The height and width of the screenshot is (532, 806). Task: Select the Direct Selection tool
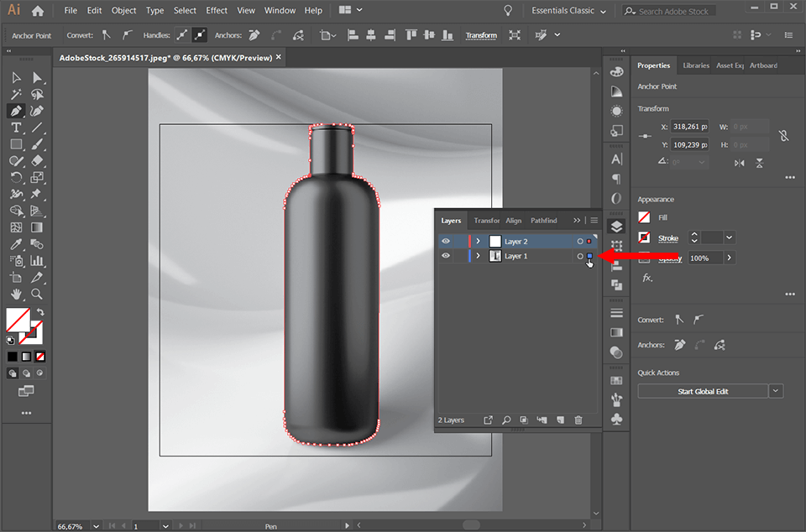tap(36, 77)
